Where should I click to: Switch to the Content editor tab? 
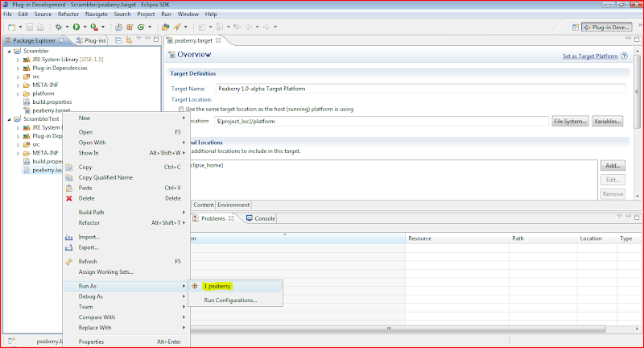click(204, 205)
